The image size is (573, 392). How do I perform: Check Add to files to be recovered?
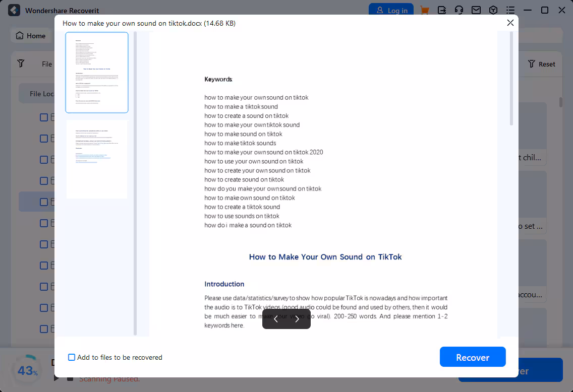72,357
